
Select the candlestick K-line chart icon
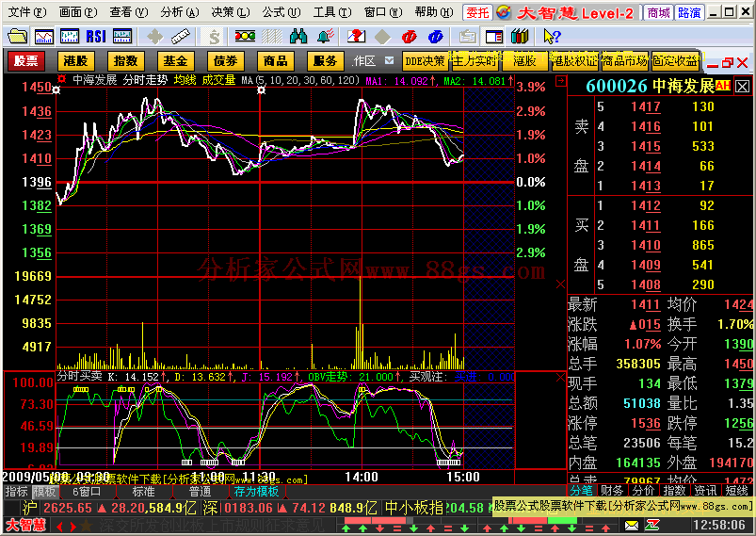[70, 36]
